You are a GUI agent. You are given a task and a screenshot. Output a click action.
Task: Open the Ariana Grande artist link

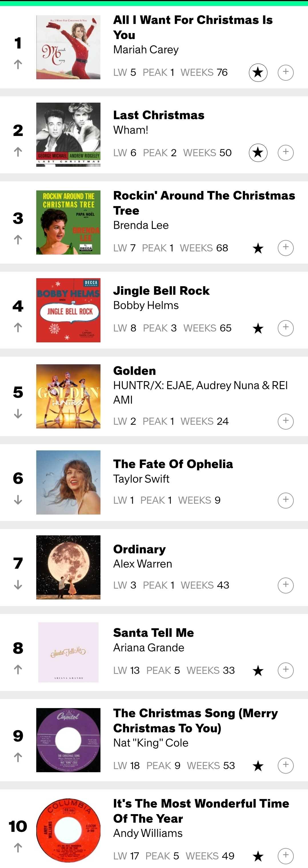(148, 648)
